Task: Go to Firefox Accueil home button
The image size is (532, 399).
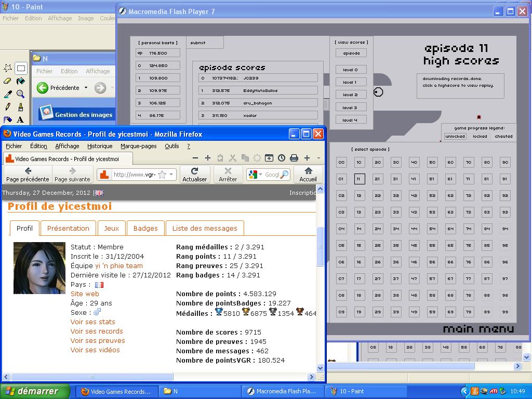Action: [308, 174]
